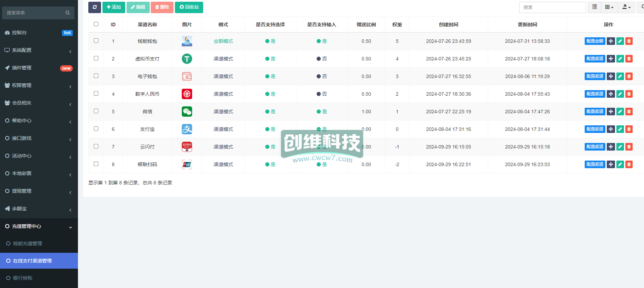
Task: Click the refresh table icon button
Action: coord(95,7)
